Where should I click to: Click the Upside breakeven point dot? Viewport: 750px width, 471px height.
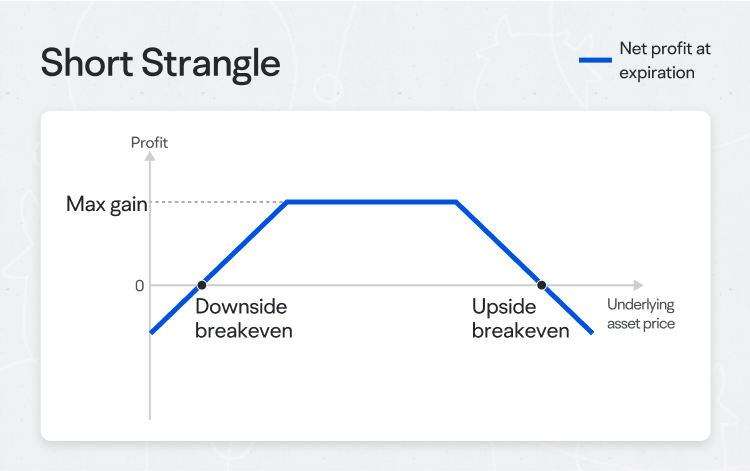(x=541, y=285)
